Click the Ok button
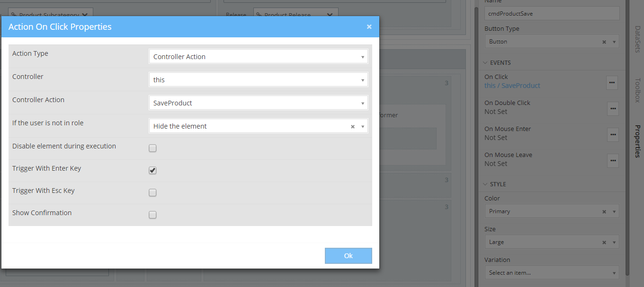 click(x=348, y=256)
